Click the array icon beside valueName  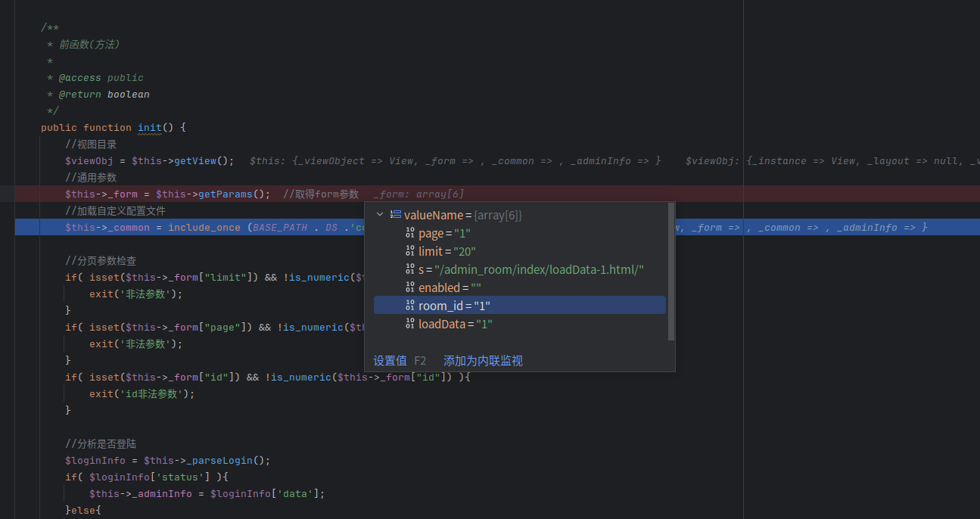tap(396, 215)
